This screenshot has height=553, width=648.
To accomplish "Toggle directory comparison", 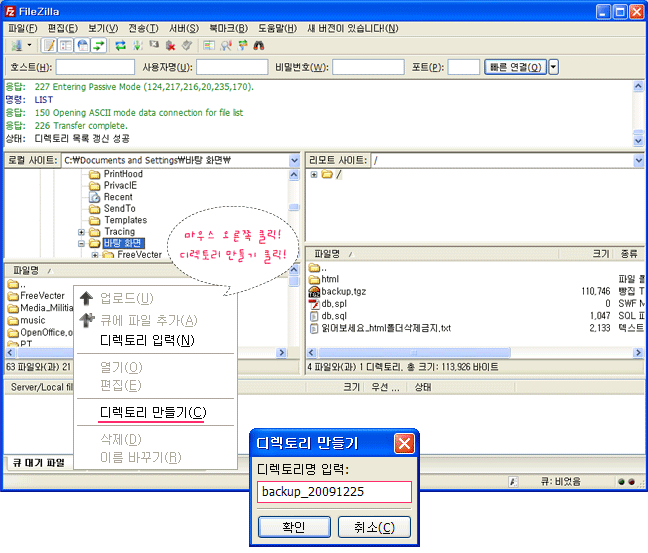I will 225,45.
